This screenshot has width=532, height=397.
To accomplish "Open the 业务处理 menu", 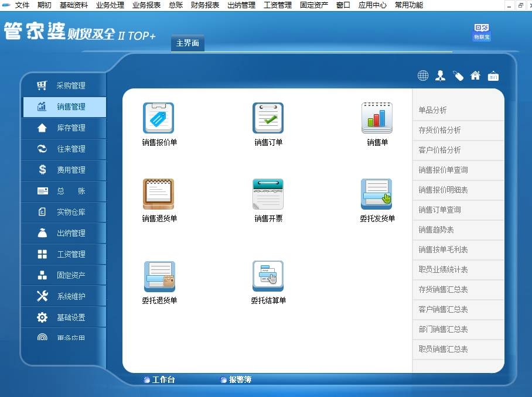I will click(x=110, y=5).
